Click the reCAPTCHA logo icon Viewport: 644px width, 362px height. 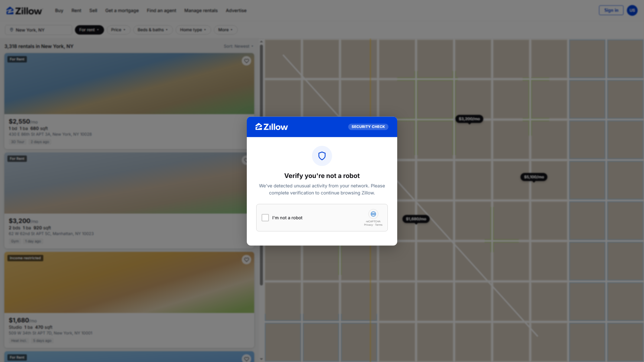[373, 214]
